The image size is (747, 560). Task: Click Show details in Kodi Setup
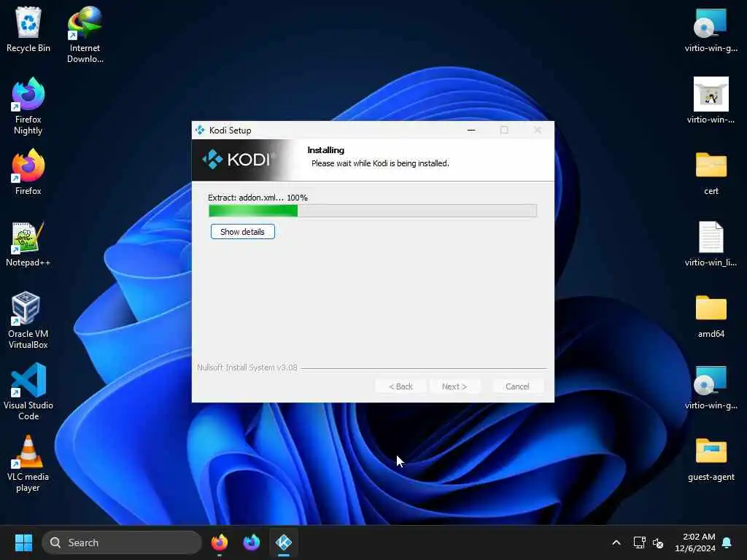tap(242, 232)
